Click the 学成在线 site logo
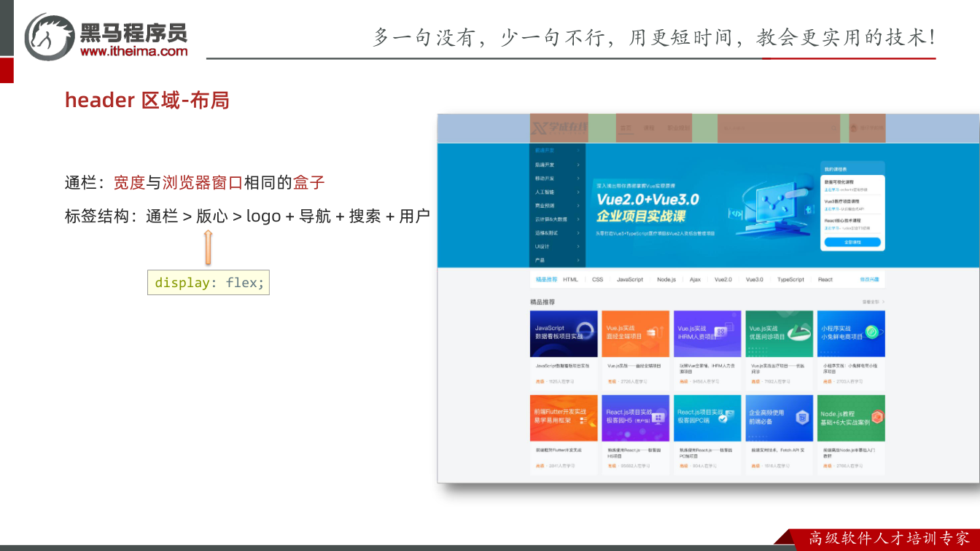Viewport: 980px width, 551px height. (x=559, y=128)
